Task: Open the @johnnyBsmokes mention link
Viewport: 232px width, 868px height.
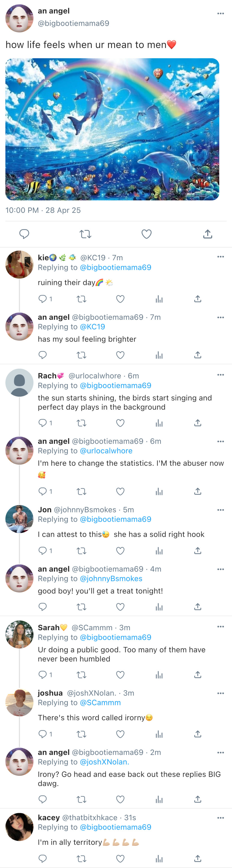Action: click(x=111, y=579)
